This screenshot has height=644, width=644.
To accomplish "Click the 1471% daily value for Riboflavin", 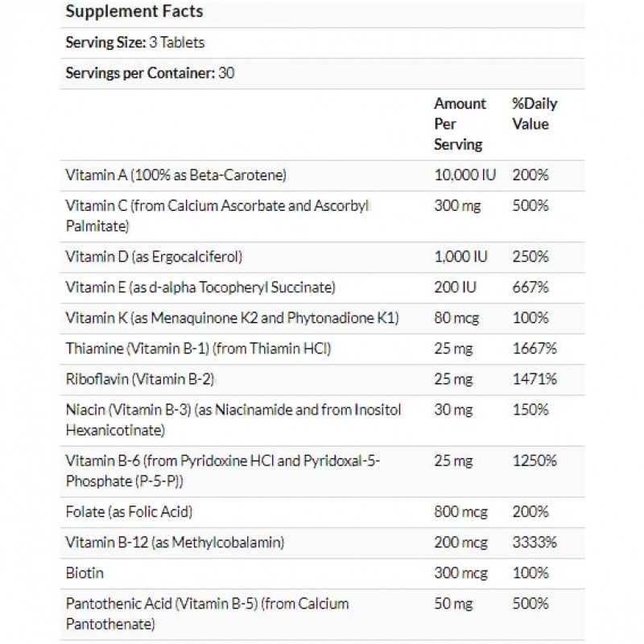I will [534, 378].
